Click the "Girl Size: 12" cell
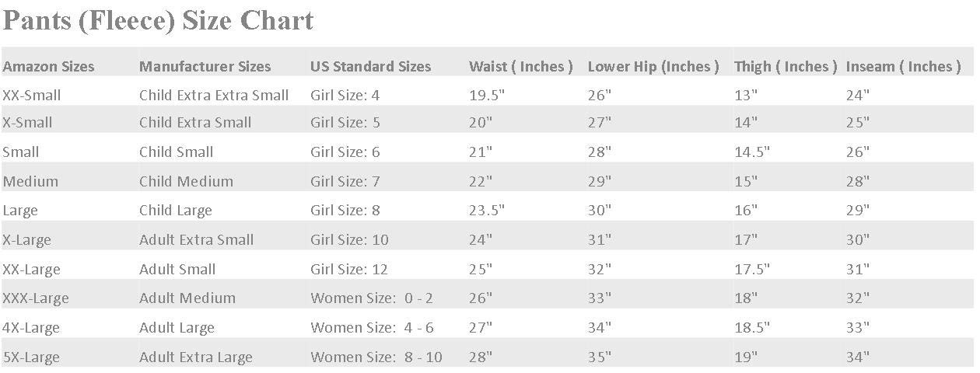The width and height of the screenshot is (980, 373). coord(348,270)
